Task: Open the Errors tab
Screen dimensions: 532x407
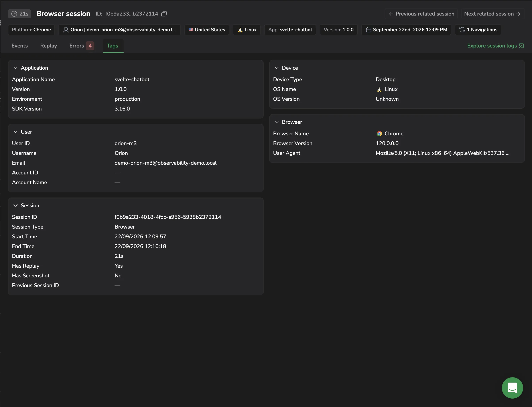Action: 82,46
